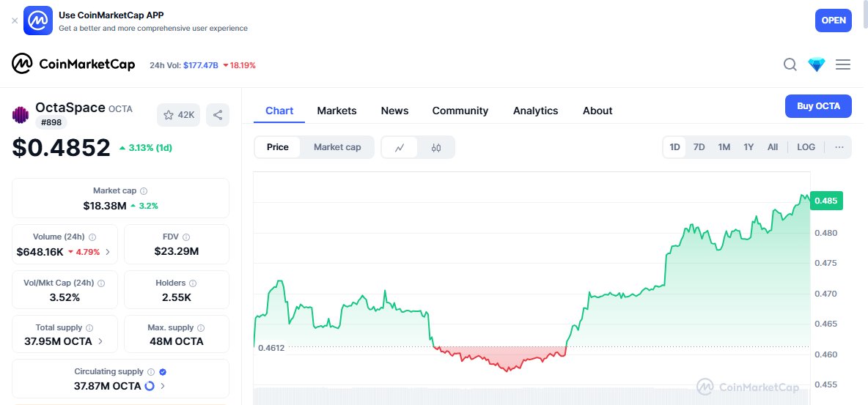
Task: Click the 3.52% Vol/Mkt Cap value
Action: pos(65,297)
